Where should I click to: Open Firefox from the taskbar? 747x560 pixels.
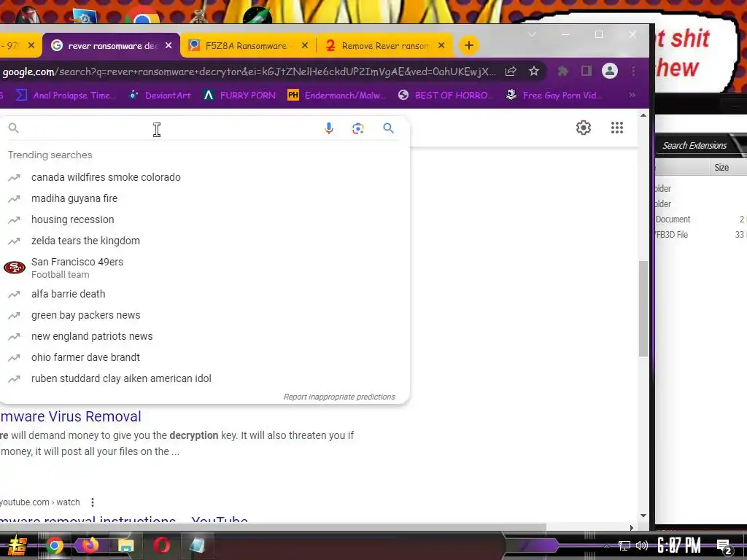(90, 545)
